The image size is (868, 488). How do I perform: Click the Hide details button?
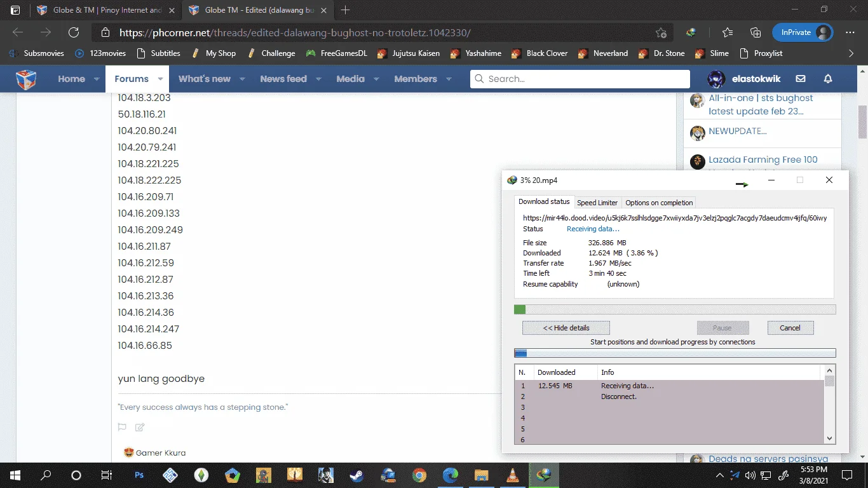[566, 328]
